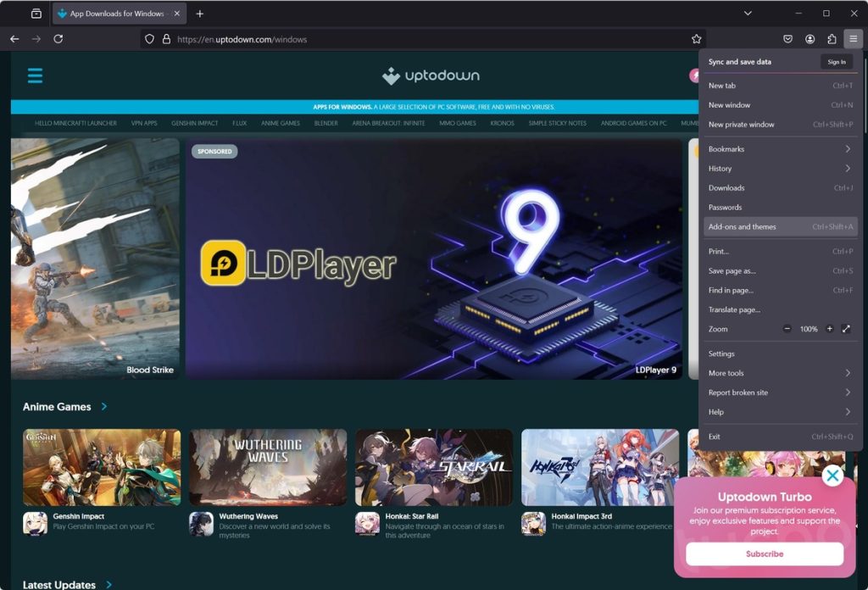This screenshot has width=868, height=590.
Task: Open MMO Games category link
Action: (457, 123)
